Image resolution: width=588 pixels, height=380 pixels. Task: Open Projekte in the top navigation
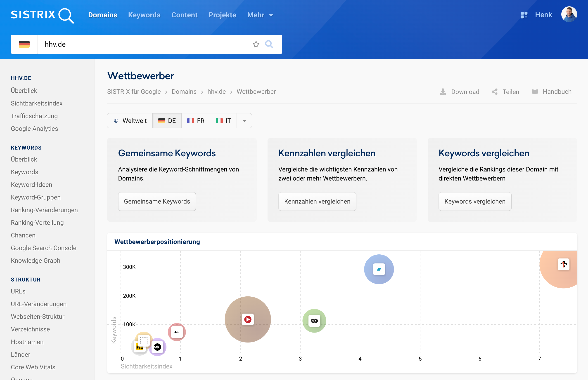(222, 15)
